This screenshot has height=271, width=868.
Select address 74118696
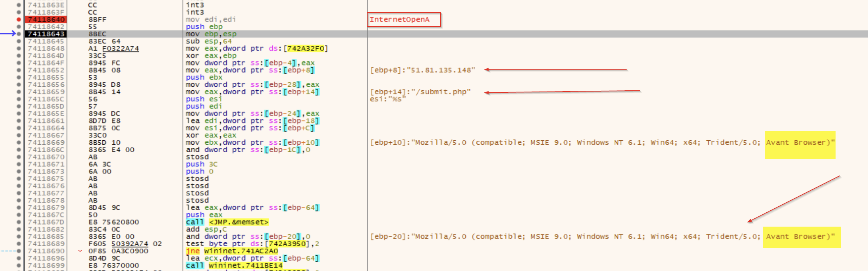click(x=46, y=258)
